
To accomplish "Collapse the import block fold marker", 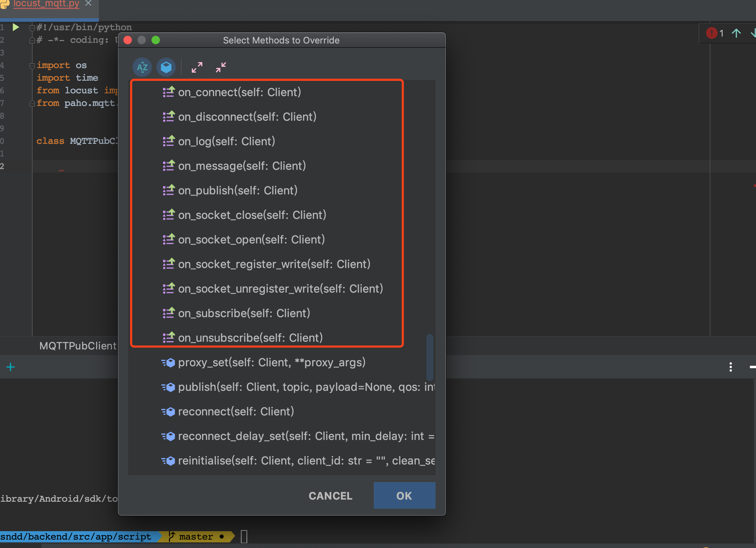I will tap(32, 65).
